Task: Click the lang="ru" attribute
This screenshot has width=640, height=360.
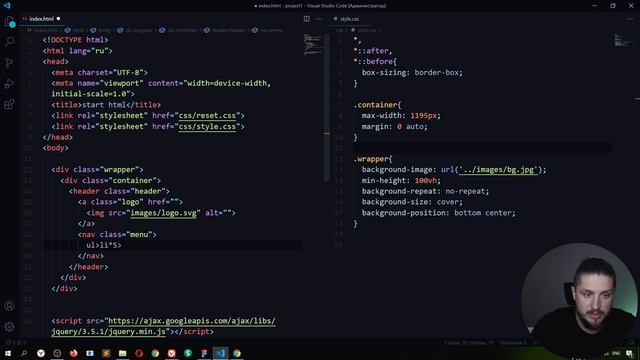Action: [88, 51]
